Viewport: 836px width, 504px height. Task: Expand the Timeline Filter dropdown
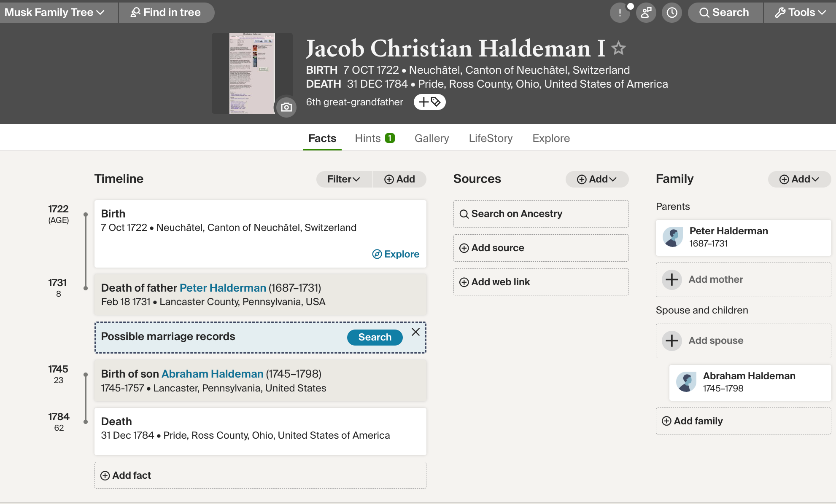pos(344,179)
